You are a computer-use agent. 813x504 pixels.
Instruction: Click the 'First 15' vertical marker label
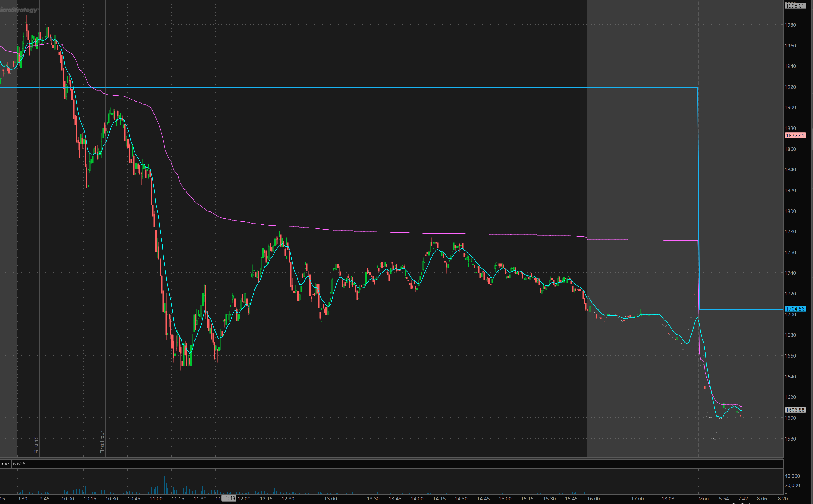[x=36, y=444]
